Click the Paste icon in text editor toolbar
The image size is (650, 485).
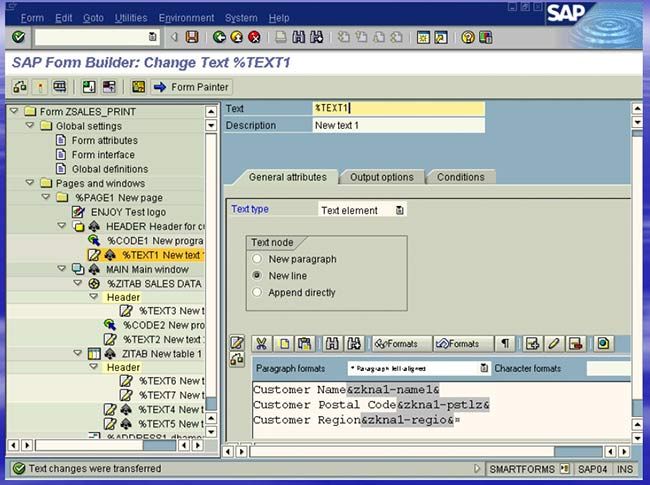tap(305, 344)
